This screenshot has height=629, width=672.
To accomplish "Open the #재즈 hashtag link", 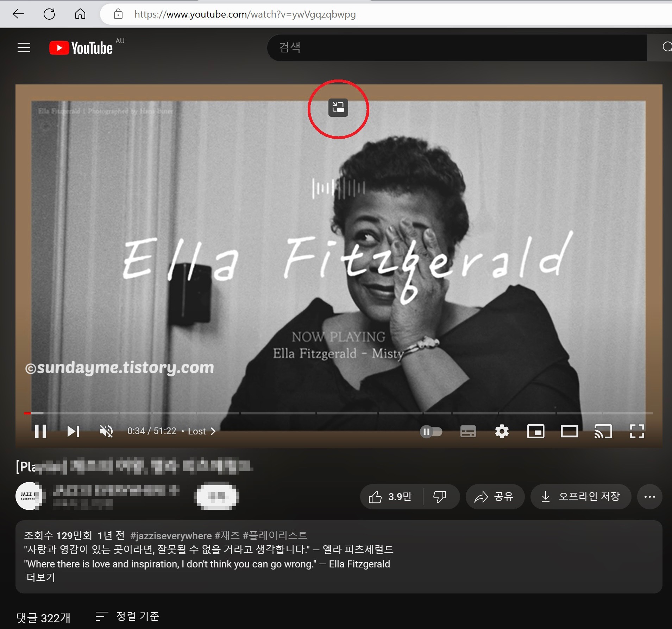I will (227, 535).
